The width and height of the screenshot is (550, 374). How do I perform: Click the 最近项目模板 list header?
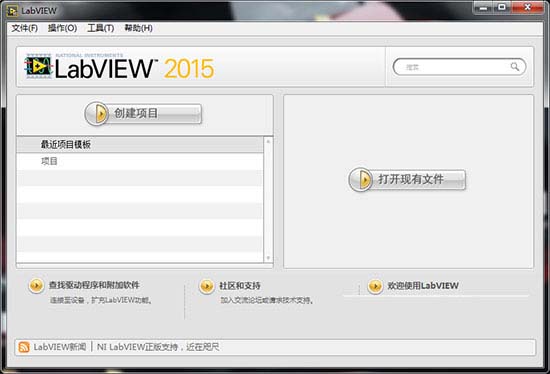140,144
